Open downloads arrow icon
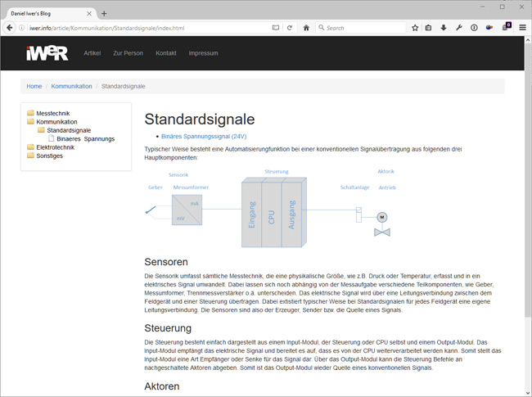The width and height of the screenshot is (532, 397). point(444,28)
